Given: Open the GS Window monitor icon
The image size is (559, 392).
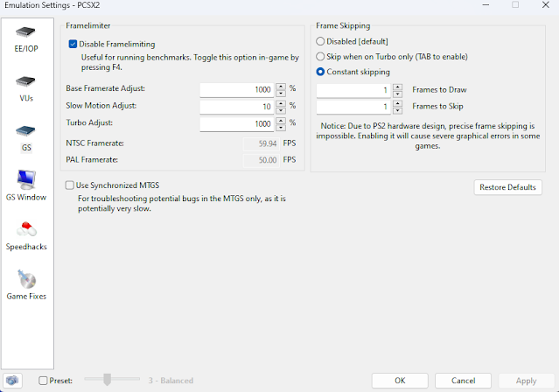Looking at the screenshot, I should 26,179.
